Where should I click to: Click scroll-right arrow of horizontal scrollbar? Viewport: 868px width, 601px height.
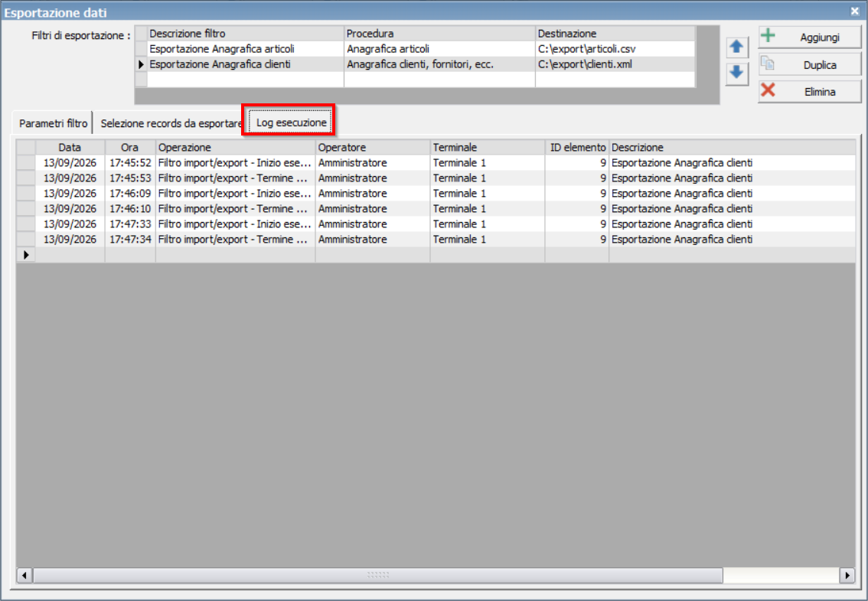[847, 575]
